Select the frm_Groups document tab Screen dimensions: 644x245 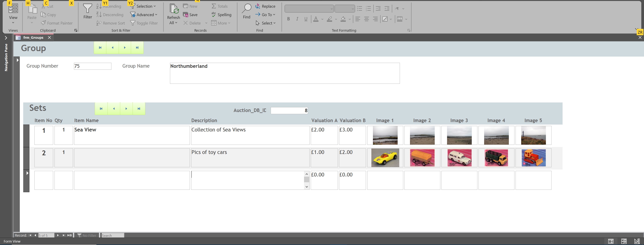pos(33,37)
